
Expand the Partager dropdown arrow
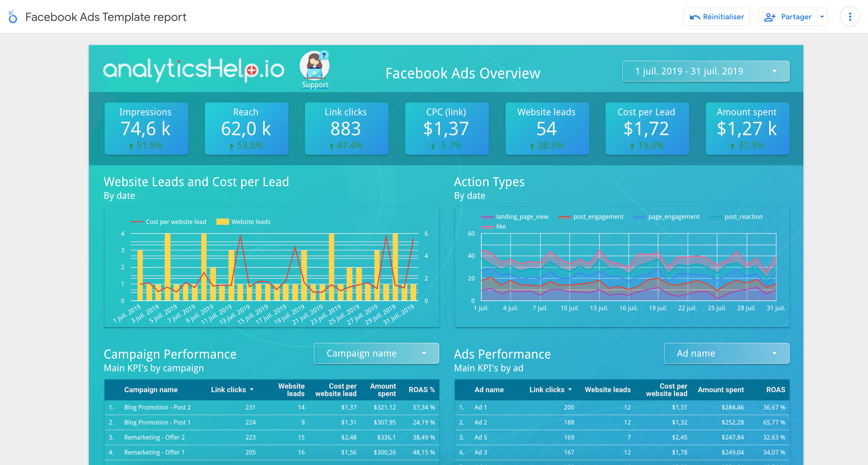(822, 17)
